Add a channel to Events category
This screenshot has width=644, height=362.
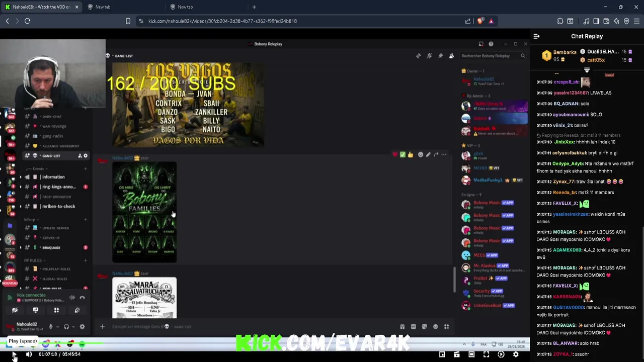[x=86, y=169]
